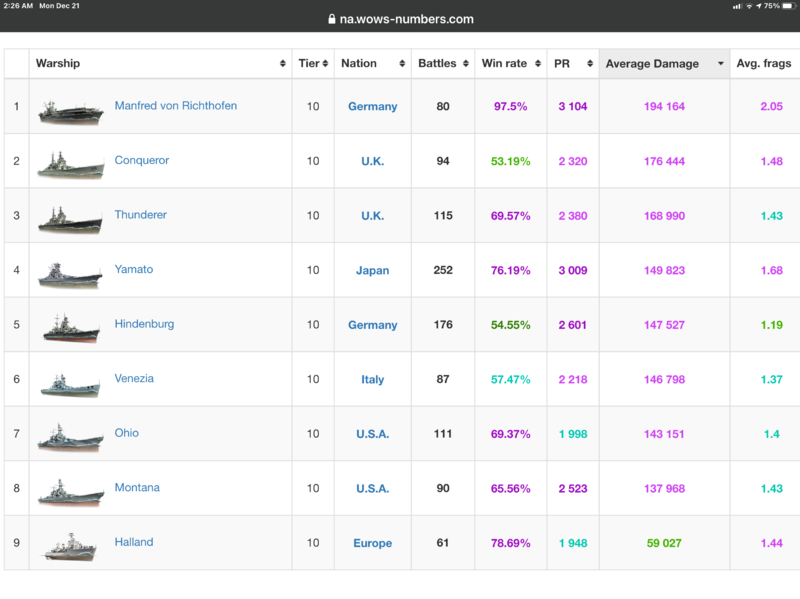Sort by Avg. frags column

[x=764, y=64]
